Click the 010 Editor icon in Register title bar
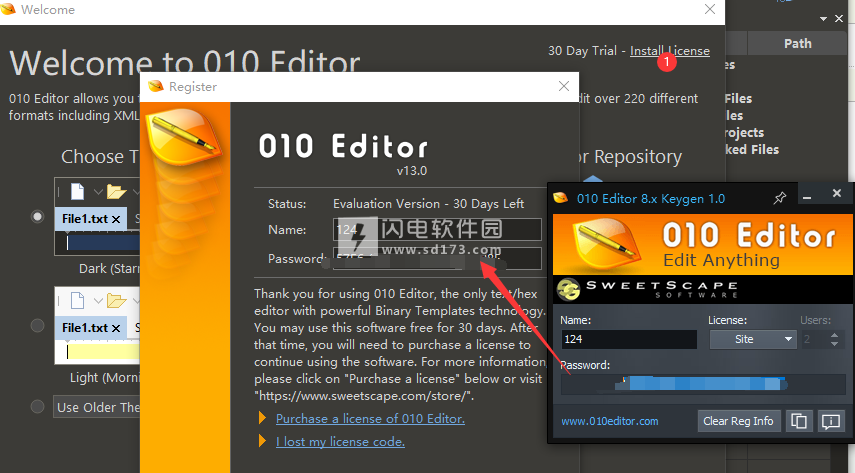Screen dimensions: 855x473 (156, 86)
